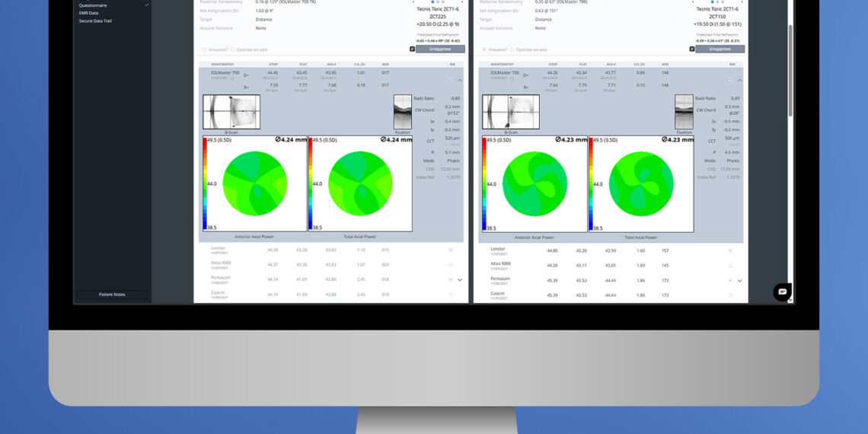Toggle checkbox on left IOLMaster 700 row
The image size is (868, 434).
point(451,80)
